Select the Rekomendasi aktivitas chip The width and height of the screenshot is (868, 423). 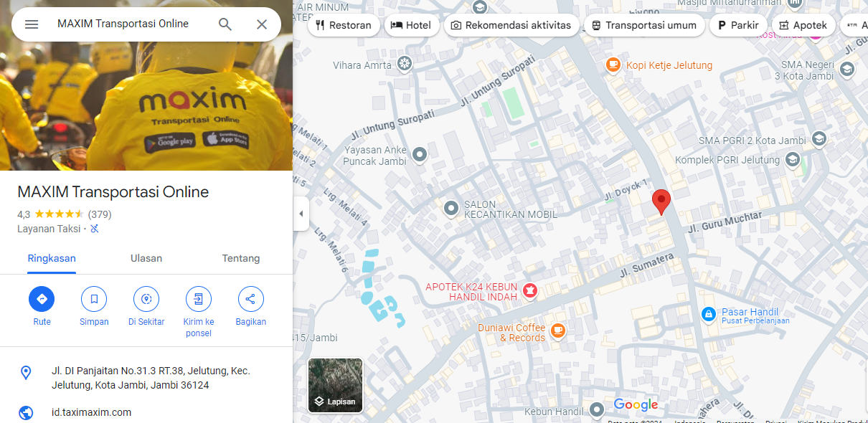[x=511, y=25]
